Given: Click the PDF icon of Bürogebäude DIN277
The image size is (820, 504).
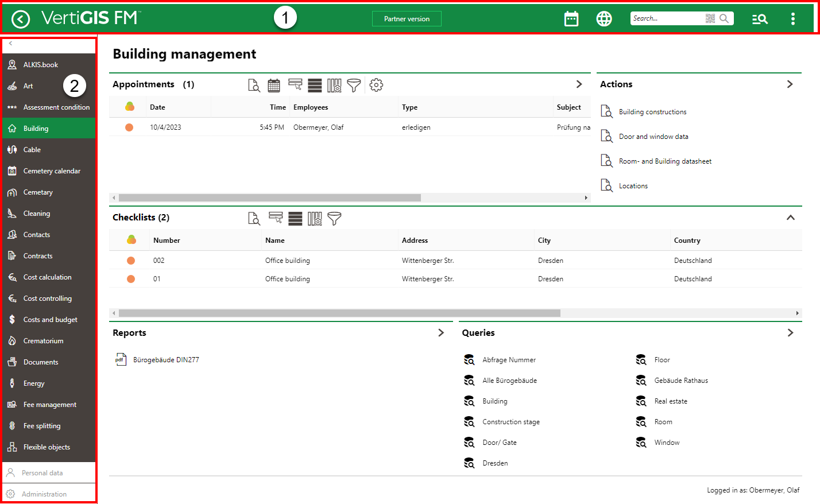Looking at the screenshot, I should 121,360.
